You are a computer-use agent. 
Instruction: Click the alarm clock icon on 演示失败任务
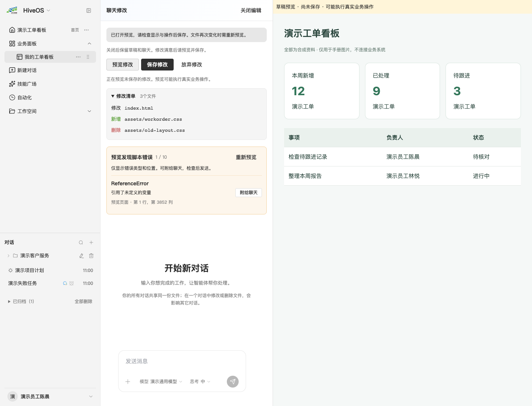point(72,283)
